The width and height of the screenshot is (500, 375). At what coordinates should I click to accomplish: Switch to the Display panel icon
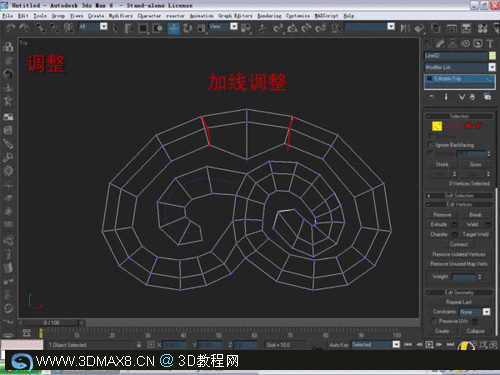point(478,43)
